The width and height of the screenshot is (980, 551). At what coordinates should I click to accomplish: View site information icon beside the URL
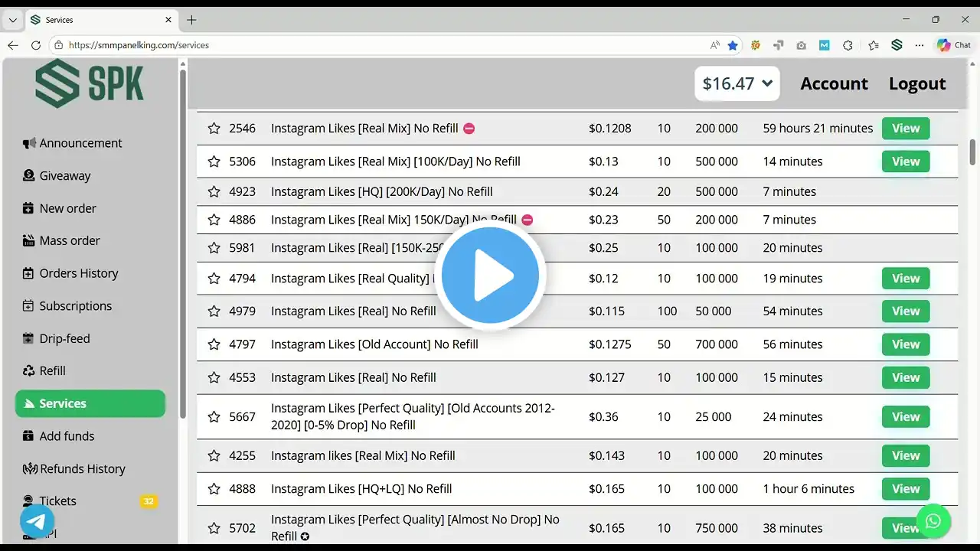tap(58, 45)
